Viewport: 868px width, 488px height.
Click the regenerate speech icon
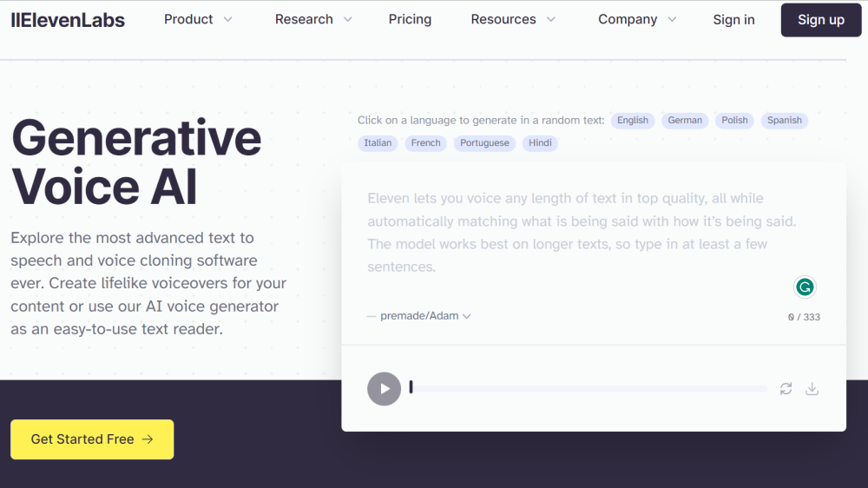(x=786, y=389)
